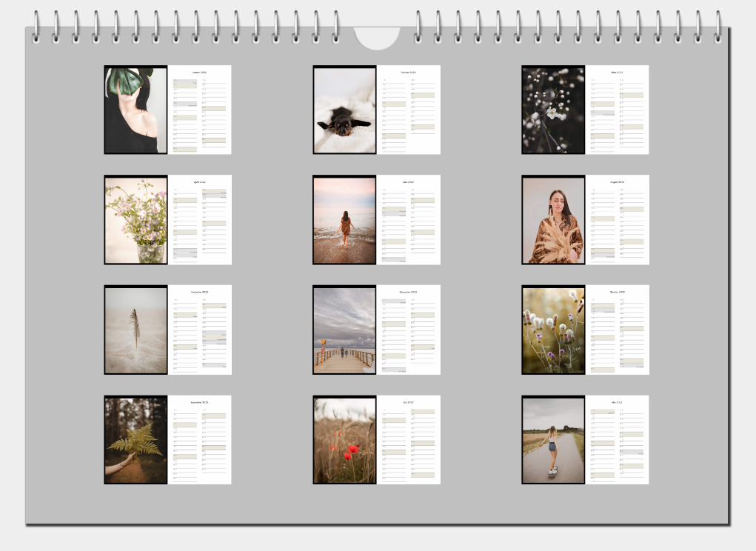
Task: Open the November 2022 calendar page
Action: [x=409, y=330]
